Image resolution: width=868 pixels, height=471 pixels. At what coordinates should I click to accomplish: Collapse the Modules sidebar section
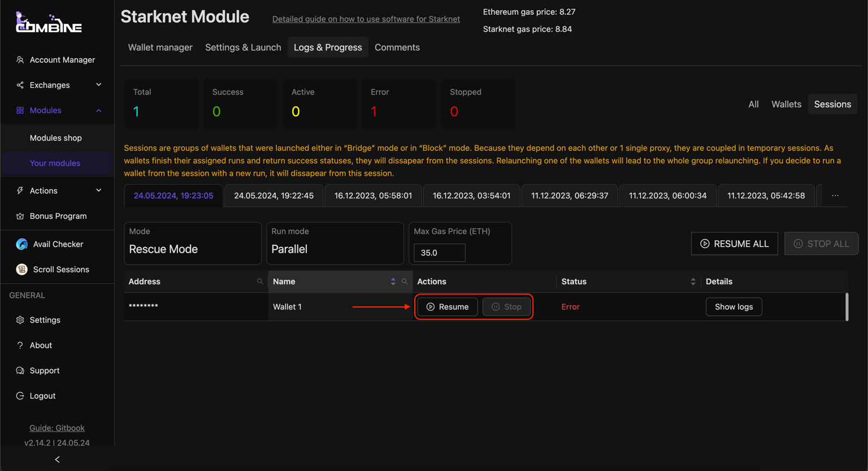pos(58,110)
